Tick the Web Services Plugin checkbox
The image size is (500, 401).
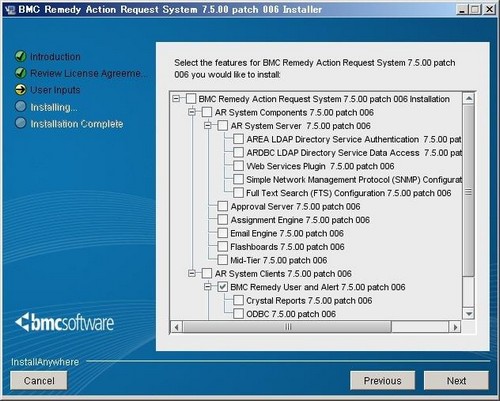click(238, 166)
